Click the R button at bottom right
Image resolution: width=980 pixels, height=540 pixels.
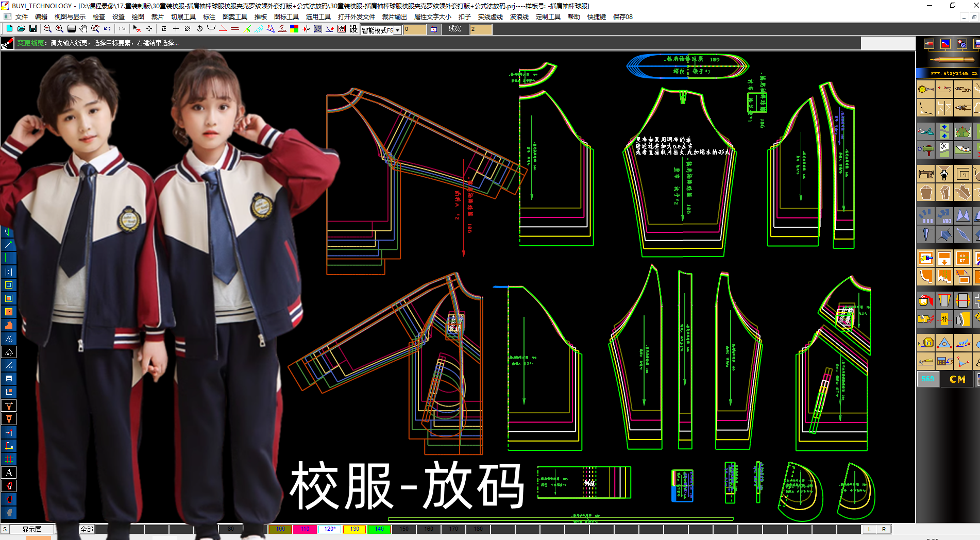[884, 529]
